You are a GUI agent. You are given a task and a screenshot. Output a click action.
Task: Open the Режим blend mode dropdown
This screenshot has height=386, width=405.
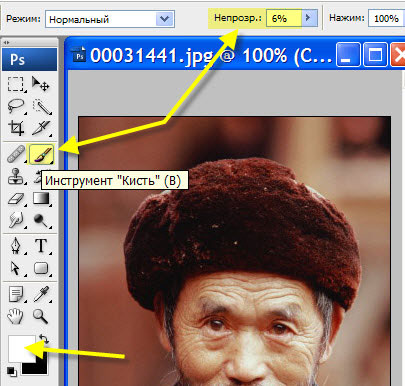(x=110, y=19)
